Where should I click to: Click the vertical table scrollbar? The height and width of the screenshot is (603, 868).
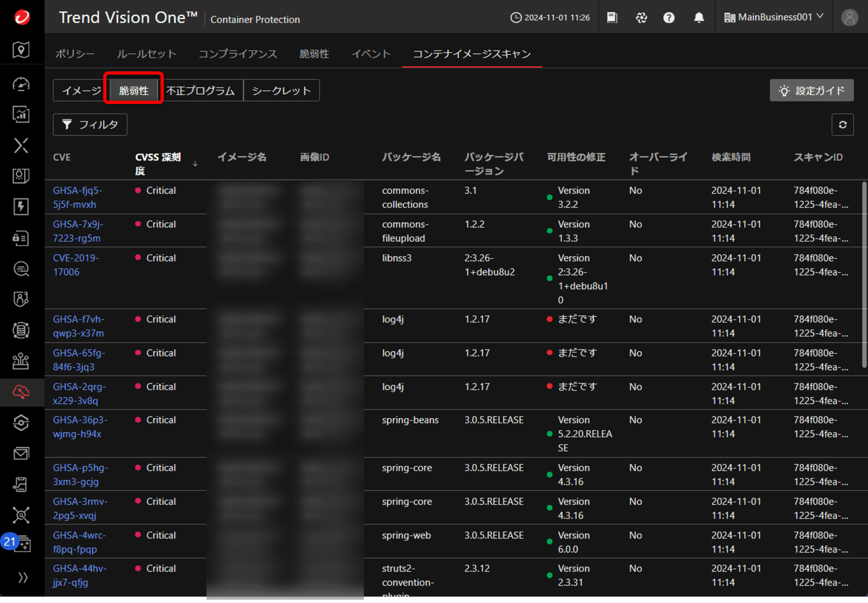[x=864, y=274]
